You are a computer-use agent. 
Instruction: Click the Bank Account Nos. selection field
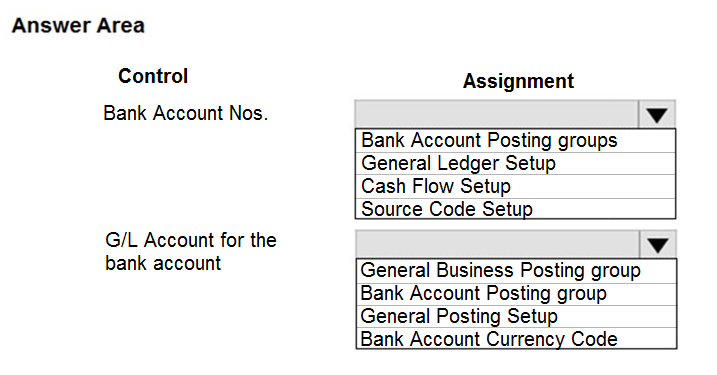tap(497, 114)
